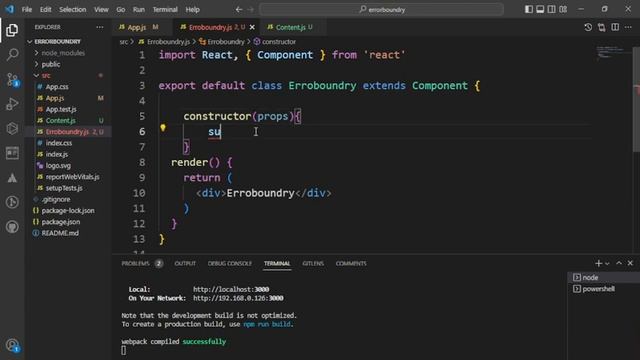Go forward with the navigation arrow

[x=251, y=9]
